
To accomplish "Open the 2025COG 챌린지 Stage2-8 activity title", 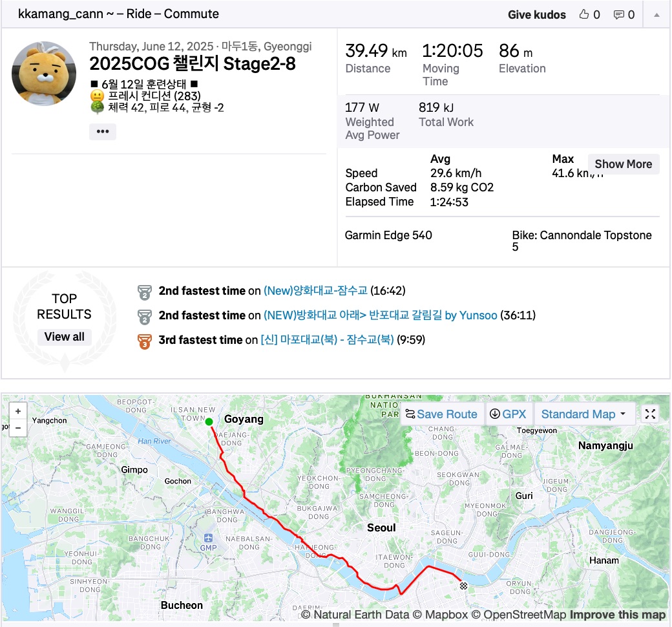I will pos(193,64).
